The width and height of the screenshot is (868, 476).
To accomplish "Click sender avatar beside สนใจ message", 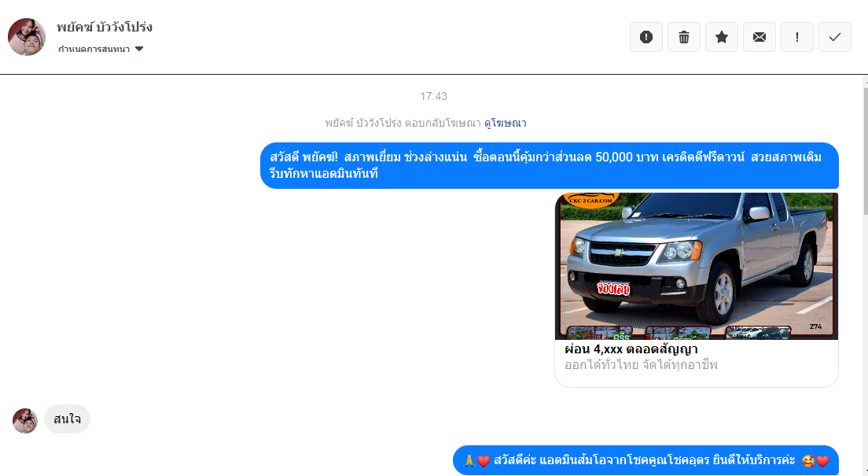I will (x=25, y=421).
